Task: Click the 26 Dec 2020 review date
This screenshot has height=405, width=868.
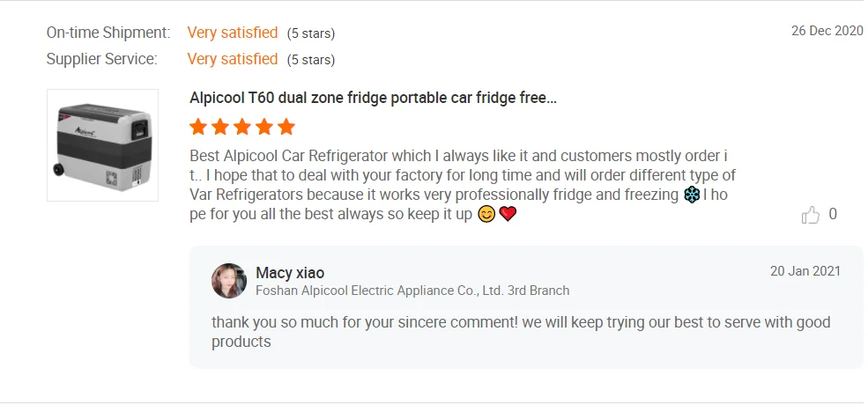Action: (827, 31)
